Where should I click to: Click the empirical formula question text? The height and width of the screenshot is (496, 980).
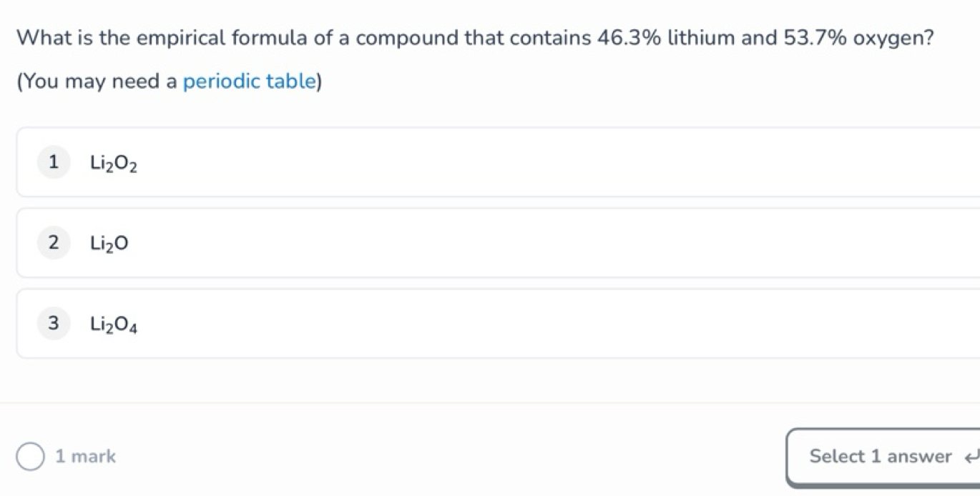click(476, 37)
